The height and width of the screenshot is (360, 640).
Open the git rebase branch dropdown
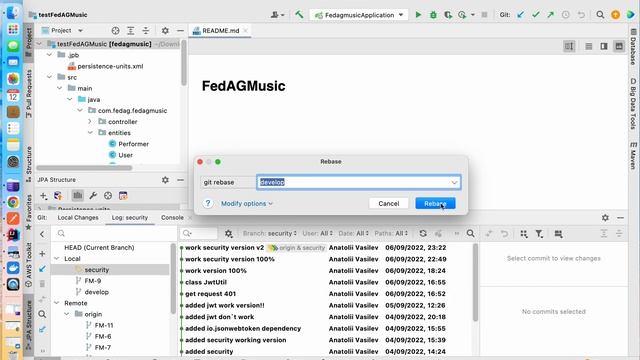pyautogui.click(x=454, y=182)
